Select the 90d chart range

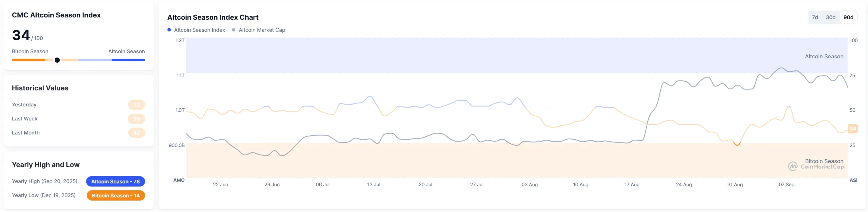click(848, 17)
